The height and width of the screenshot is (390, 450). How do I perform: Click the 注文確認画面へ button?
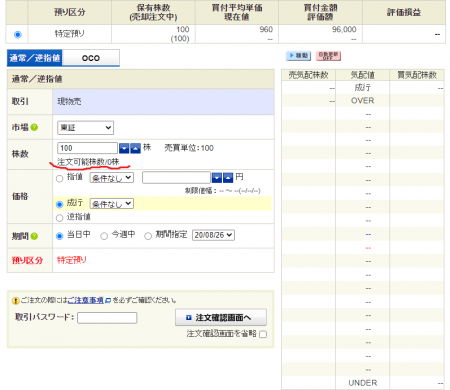(x=221, y=317)
